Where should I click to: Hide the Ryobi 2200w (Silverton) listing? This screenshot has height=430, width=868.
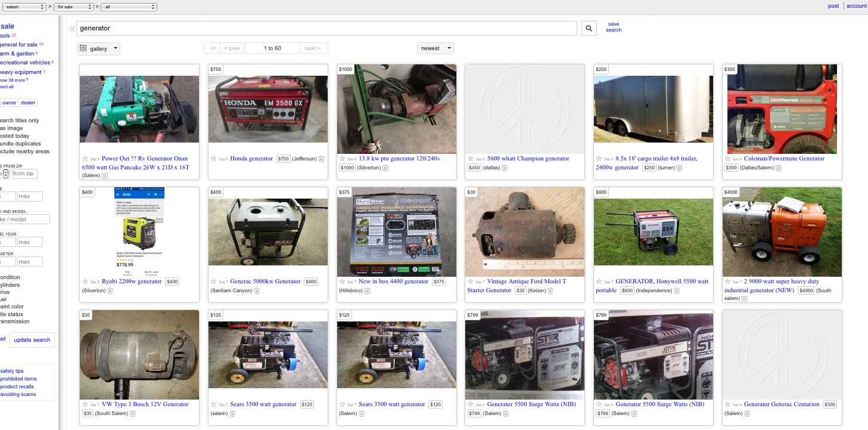click(x=110, y=291)
